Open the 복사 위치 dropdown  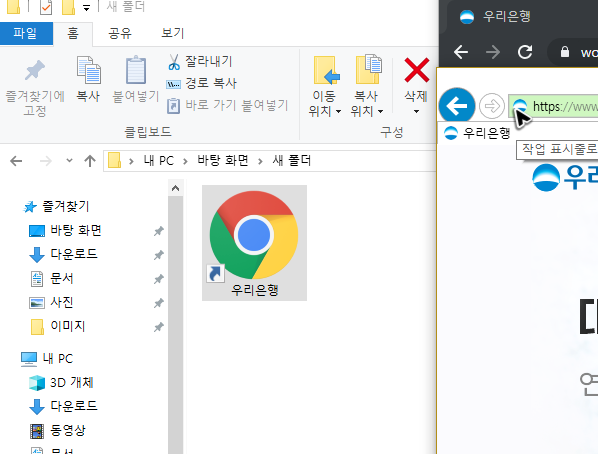pos(367,87)
